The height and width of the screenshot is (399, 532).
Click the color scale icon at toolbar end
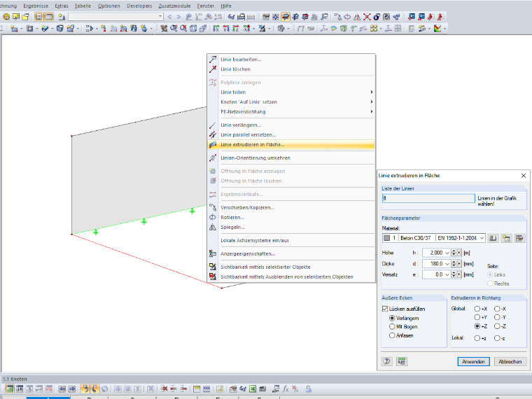click(x=437, y=29)
